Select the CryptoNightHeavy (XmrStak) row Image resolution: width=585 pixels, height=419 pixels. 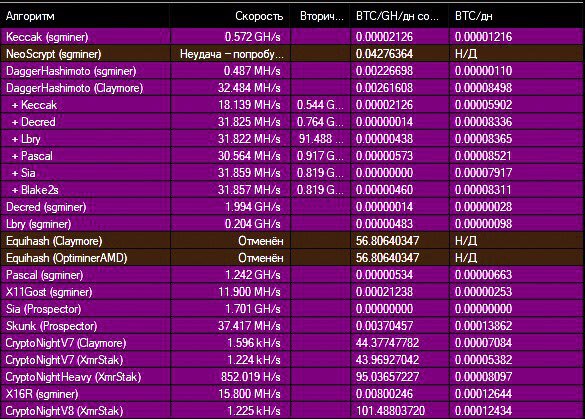pos(292,377)
